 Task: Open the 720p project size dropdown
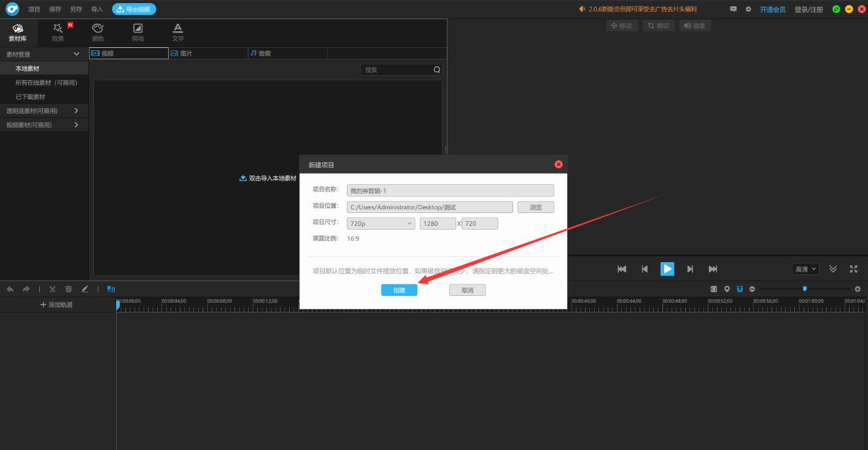381,223
